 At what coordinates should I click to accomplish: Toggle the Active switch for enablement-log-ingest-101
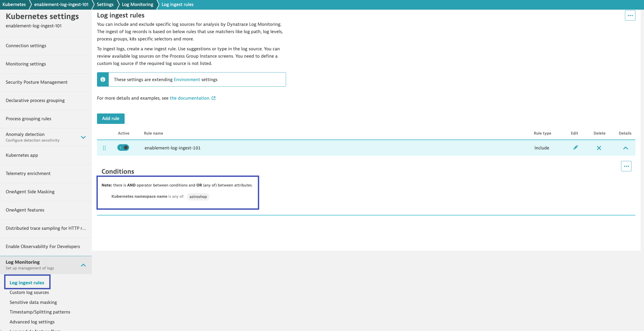pyautogui.click(x=123, y=148)
